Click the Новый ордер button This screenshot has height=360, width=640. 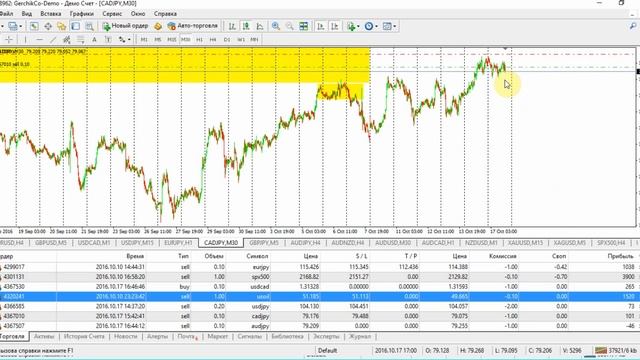tap(125, 26)
